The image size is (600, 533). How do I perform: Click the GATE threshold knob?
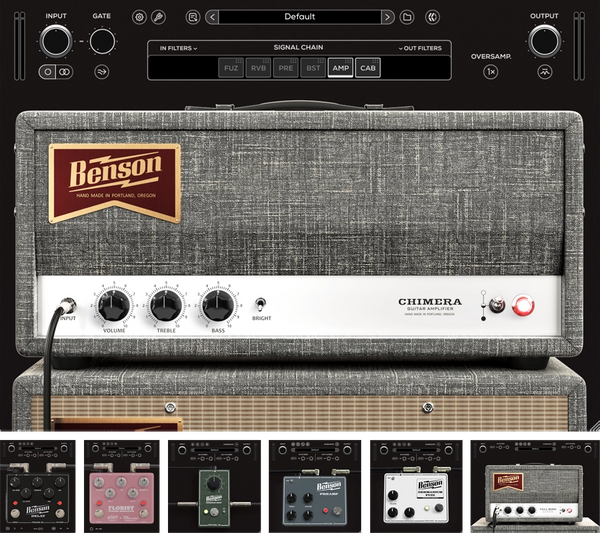[102, 41]
